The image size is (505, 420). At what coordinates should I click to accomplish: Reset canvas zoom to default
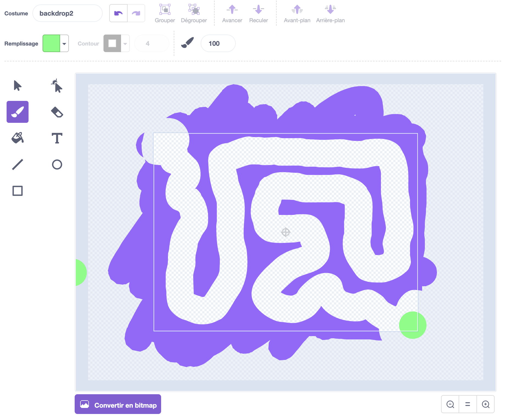click(x=468, y=404)
